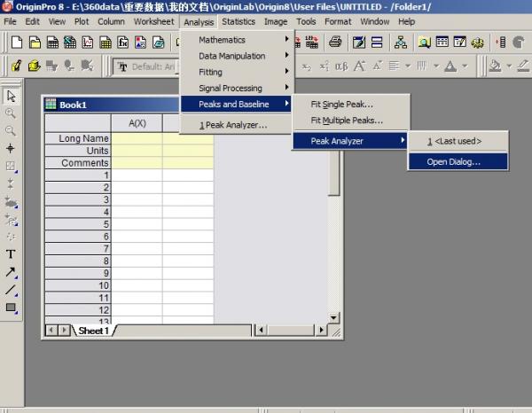Click the New Excel toolbar icon
The height and width of the screenshot is (413, 532).
[x=70, y=43]
